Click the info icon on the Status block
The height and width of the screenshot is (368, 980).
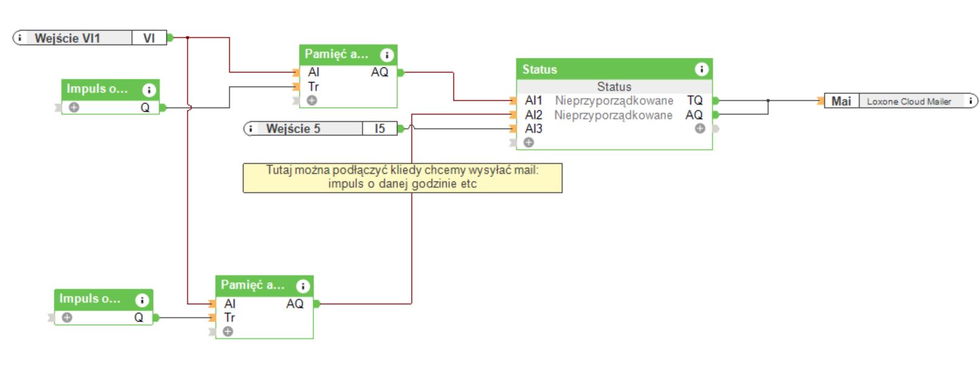701,69
